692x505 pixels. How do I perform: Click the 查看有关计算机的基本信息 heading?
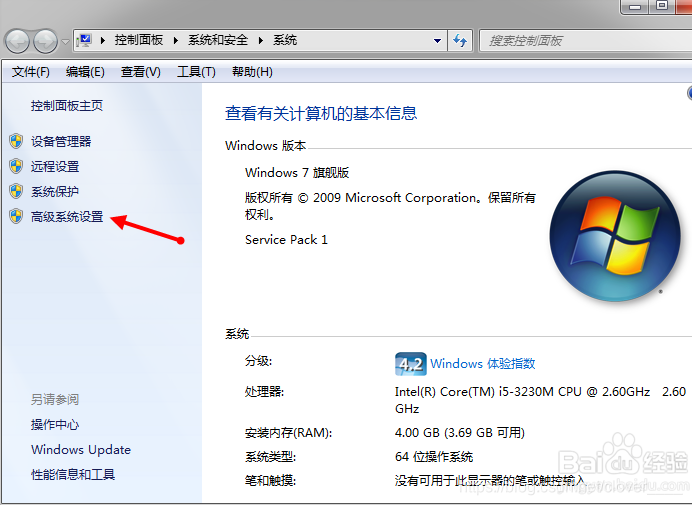pyautogui.click(x=321, y=113)
